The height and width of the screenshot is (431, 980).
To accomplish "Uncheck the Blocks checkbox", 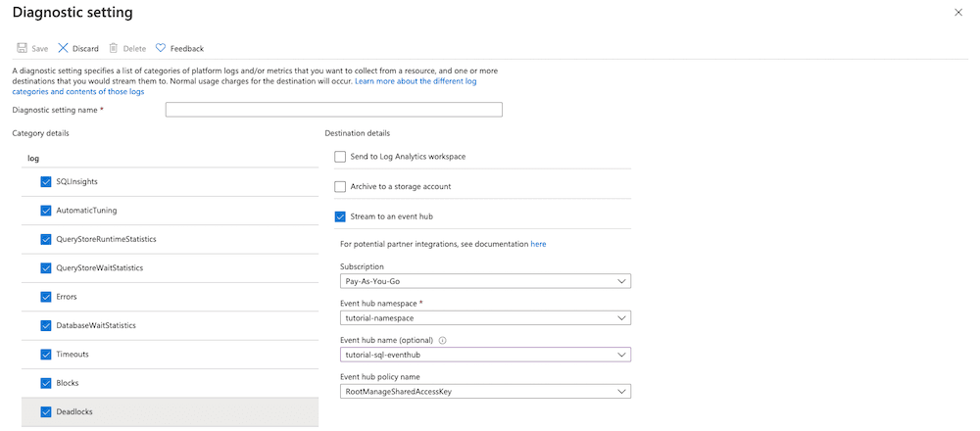I will pos(46,383).
